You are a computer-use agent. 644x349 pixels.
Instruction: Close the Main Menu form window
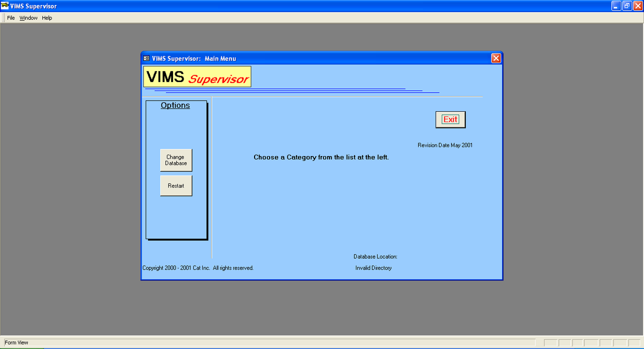pyautogui.click(x=496, y=58)
